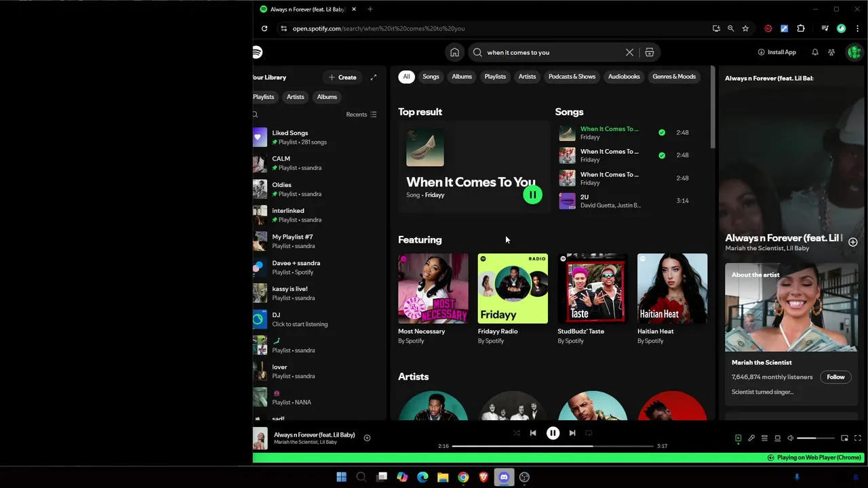868x488 pixels.
Task: Expand Your Library with the arrows icon
Action: click(x=373, y=77)
